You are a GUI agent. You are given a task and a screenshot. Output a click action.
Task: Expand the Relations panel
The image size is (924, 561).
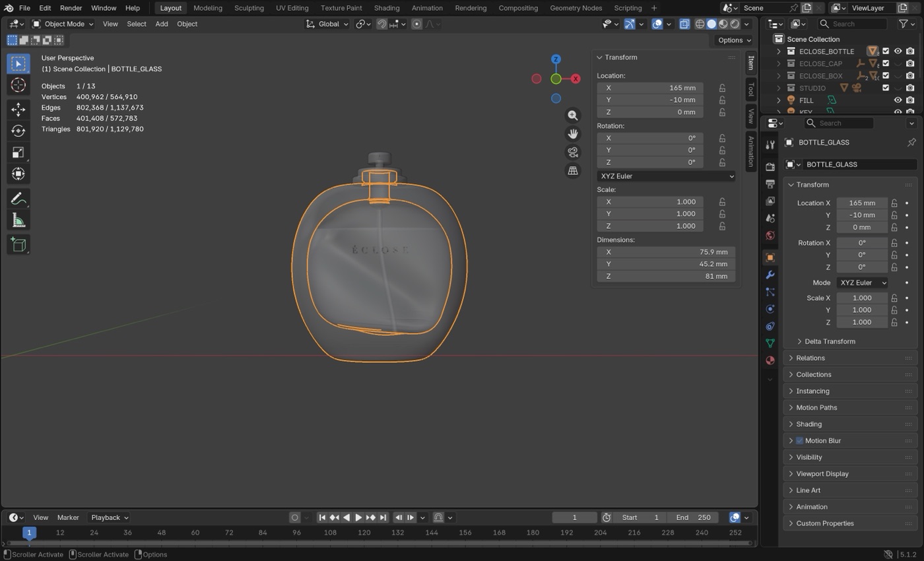coord(850,358)
